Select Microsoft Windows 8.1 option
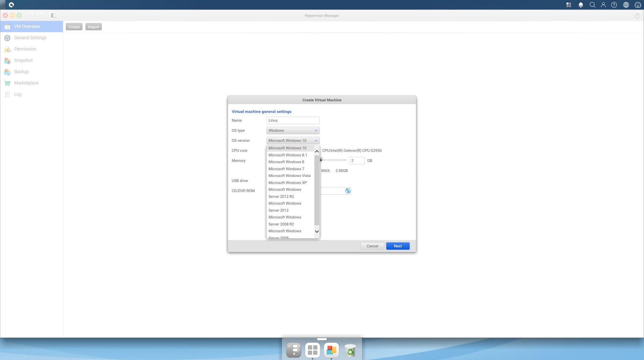 (290, 155)
